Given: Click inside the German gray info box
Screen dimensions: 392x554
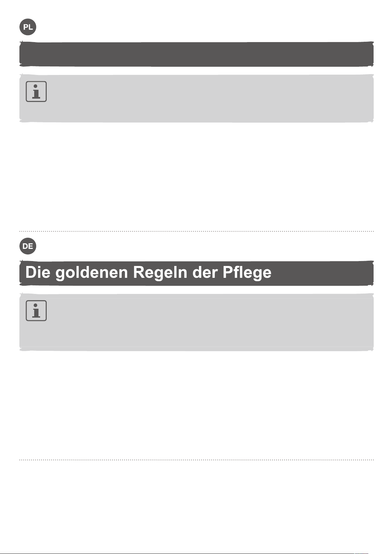Looking at the screenshot, I should [196, 322].
